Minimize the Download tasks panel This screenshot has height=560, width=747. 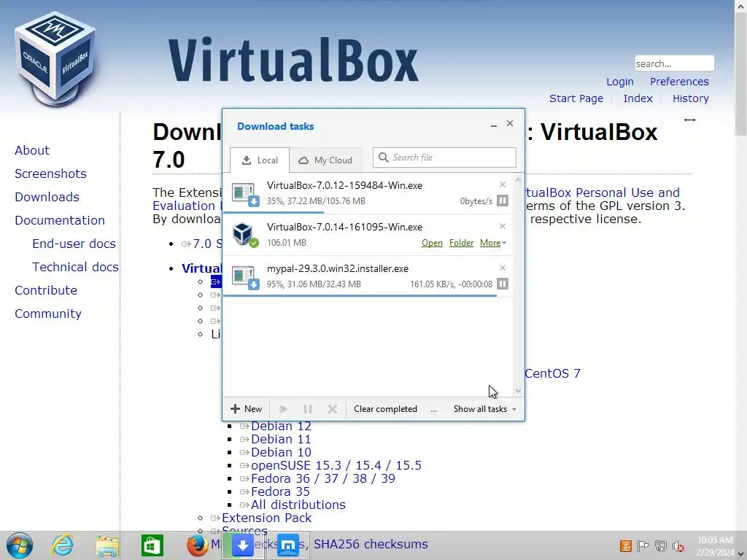(494, 124)
